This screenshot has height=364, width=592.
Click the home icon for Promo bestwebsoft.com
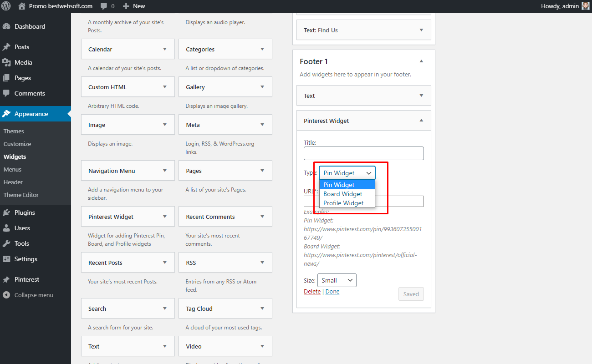point(22,6)
